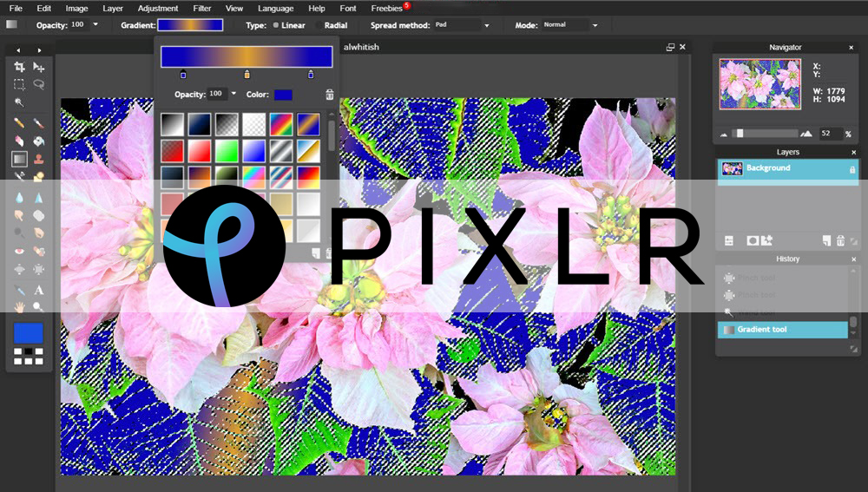This screenshot has height=492, width=868.
Task: Select the Brush tool
Action: click(x=38, y=123)
